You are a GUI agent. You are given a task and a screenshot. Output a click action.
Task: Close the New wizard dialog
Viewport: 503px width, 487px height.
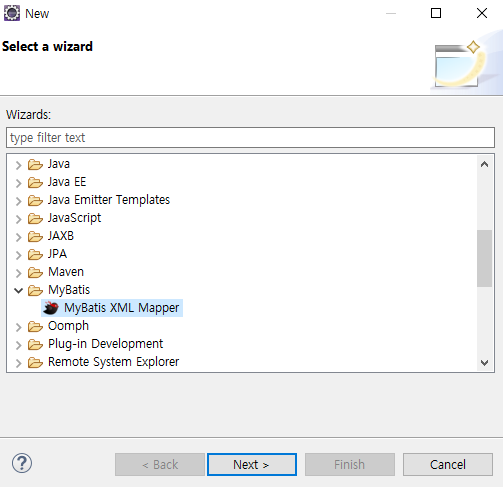(x=482, y=13)
